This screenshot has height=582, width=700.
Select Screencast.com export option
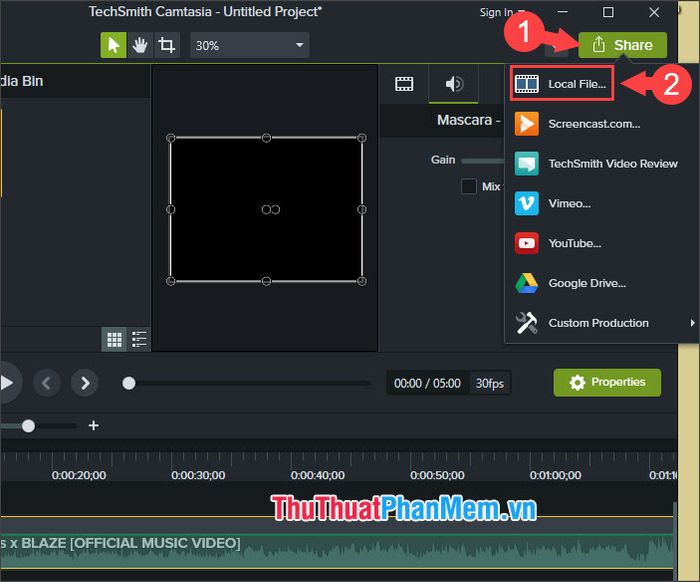[x=594, y=124]
